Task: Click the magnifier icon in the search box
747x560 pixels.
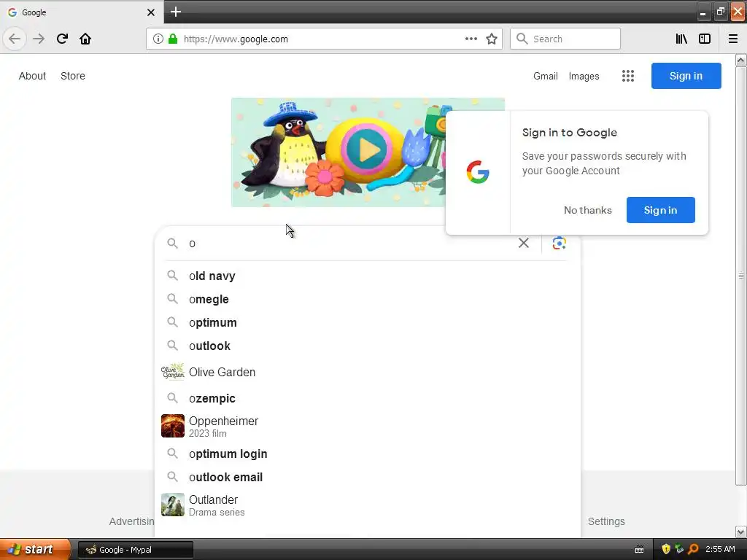Action: [172, 244]
